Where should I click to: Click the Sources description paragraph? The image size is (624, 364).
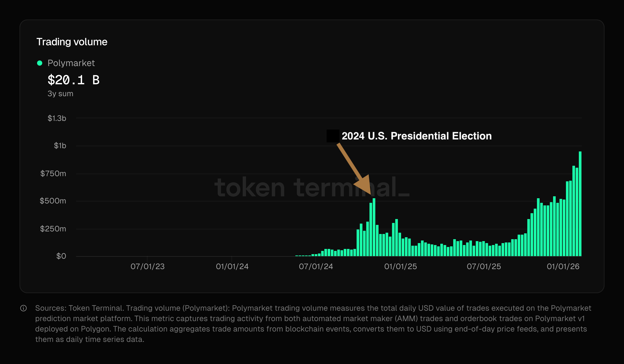click(312, 324)
